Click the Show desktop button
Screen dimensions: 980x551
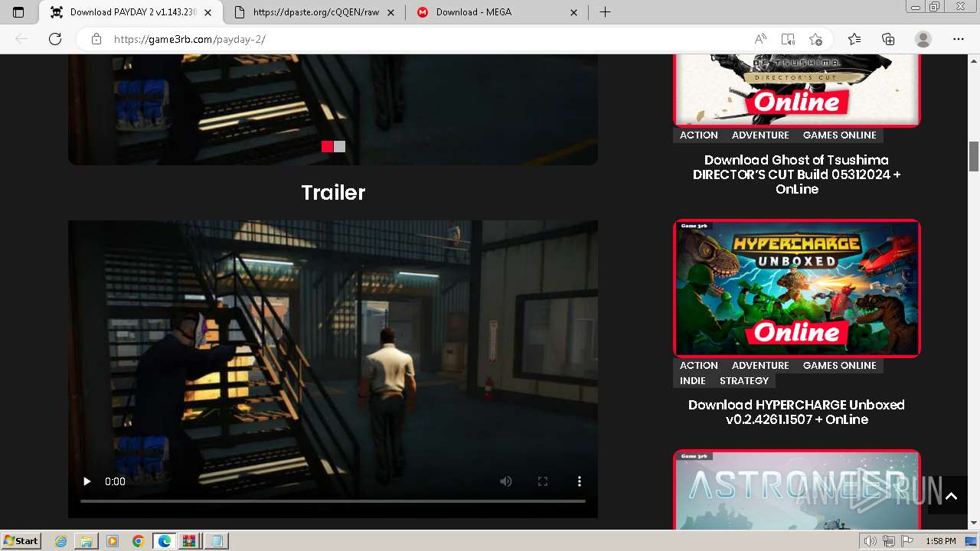972,541
